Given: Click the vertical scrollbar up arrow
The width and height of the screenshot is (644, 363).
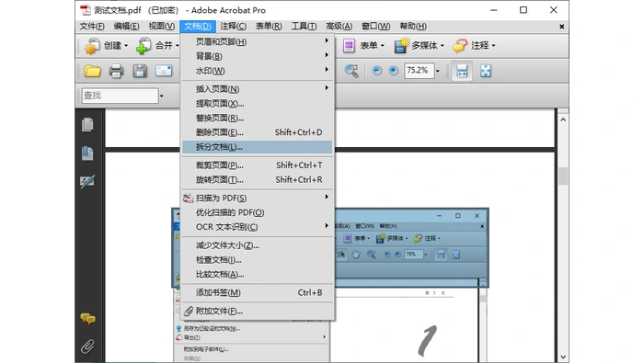Looking at the screenshot, I should [x=563, y=119].
